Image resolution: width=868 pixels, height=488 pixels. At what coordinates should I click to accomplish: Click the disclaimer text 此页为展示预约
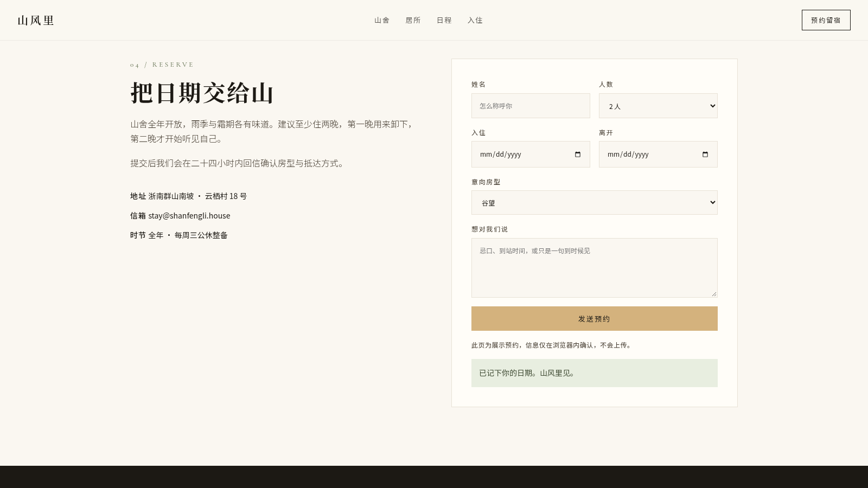pos(551,345)
